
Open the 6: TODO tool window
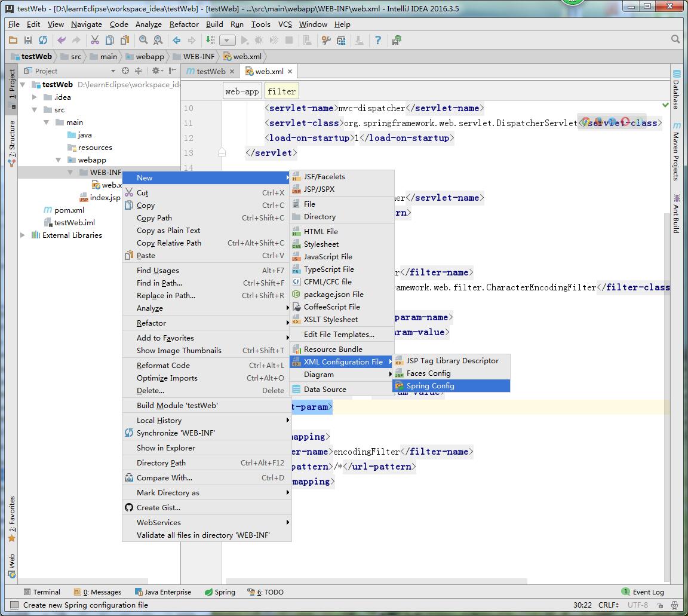coord(265,592)
